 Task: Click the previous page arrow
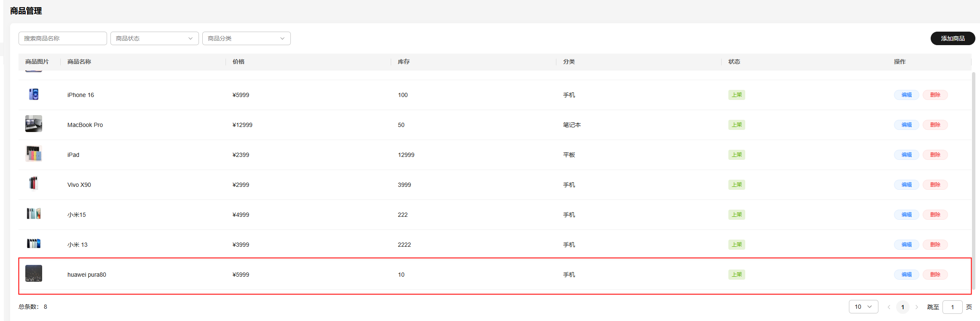click(x=889, y=307)
